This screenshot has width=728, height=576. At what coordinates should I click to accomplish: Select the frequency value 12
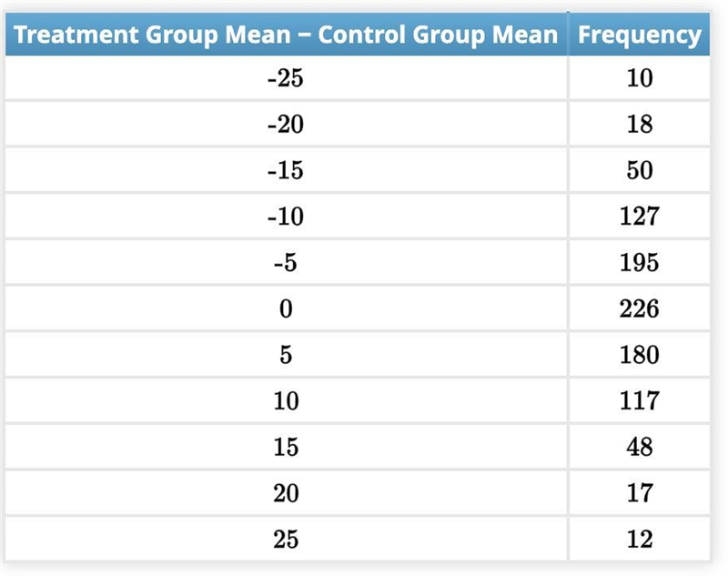pyautogui.click(x=640, y=540)
